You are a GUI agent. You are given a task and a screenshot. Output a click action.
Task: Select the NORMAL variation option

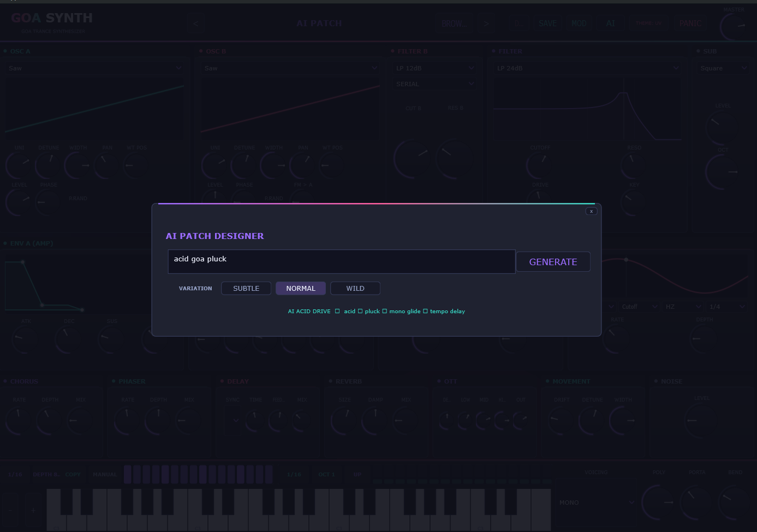tap(301, 288)
